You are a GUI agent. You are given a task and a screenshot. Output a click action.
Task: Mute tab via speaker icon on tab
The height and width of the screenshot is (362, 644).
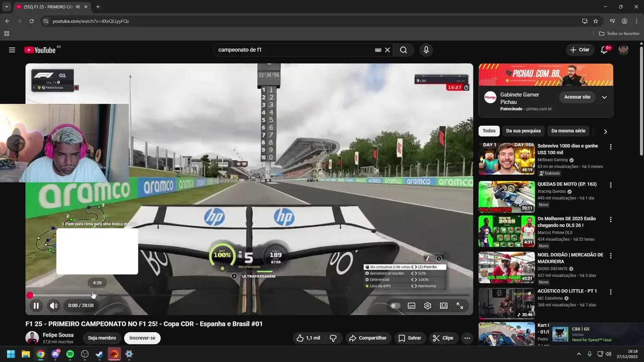coord(77,7)
